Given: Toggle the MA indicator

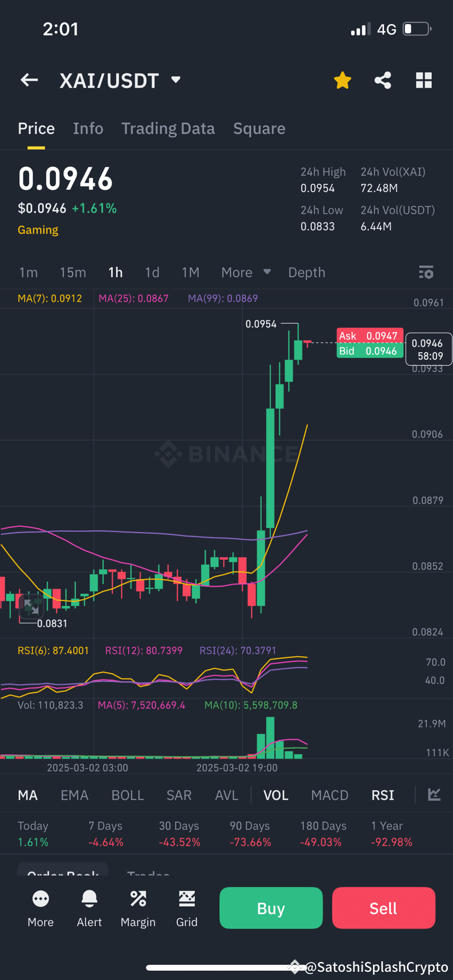Looking at the screenshot, I should 28,795.
